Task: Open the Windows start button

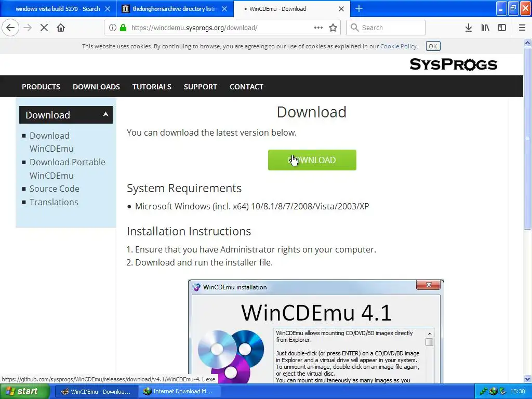Action: pos(24,392)
